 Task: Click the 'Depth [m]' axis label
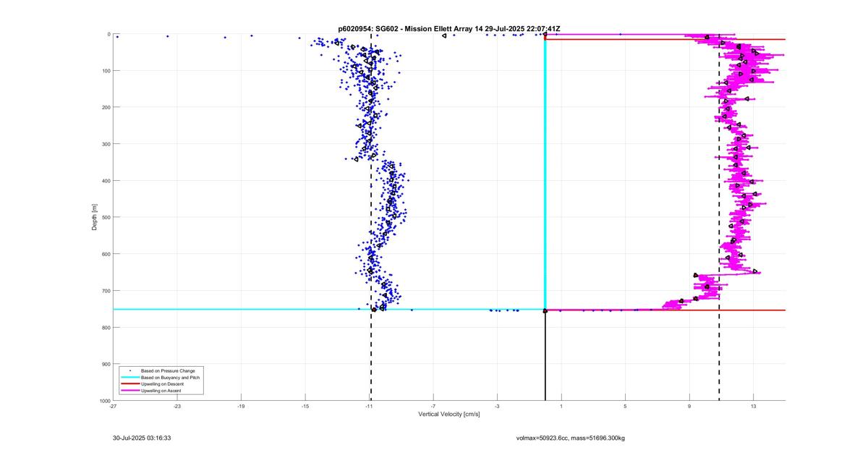94,217
